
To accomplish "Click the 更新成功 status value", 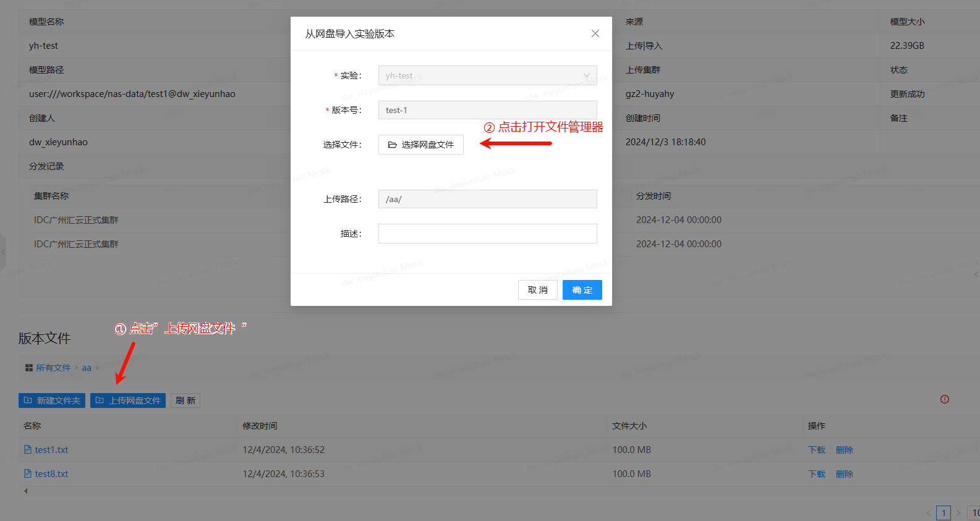I will point(908,94).
